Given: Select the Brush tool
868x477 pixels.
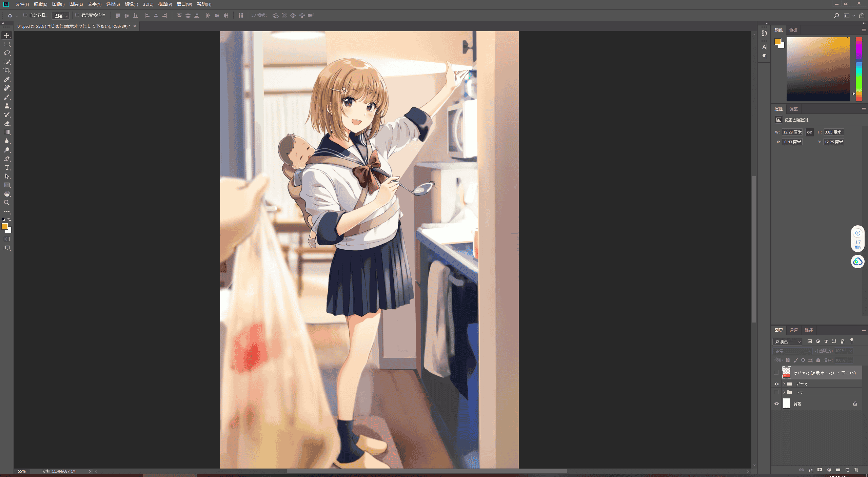Looking at the screenshot, I should tap(7, 97).
